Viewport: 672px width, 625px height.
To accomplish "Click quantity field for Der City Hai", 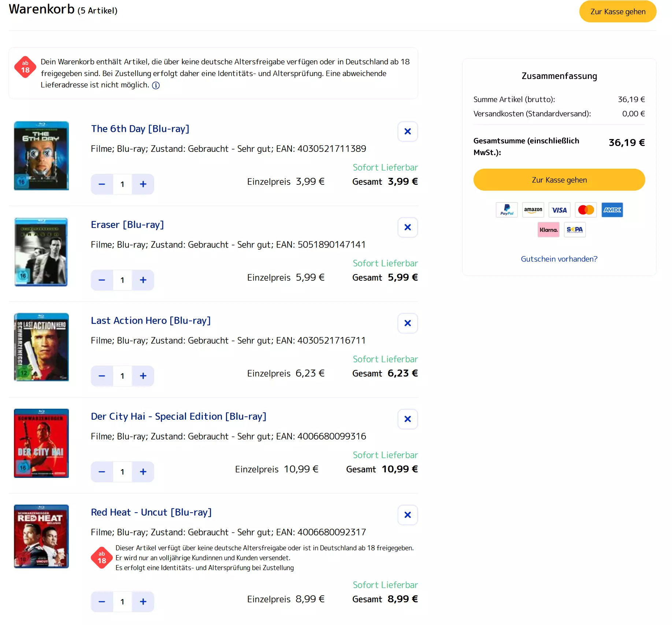I will pyautogui.click(x=122, y=472).
